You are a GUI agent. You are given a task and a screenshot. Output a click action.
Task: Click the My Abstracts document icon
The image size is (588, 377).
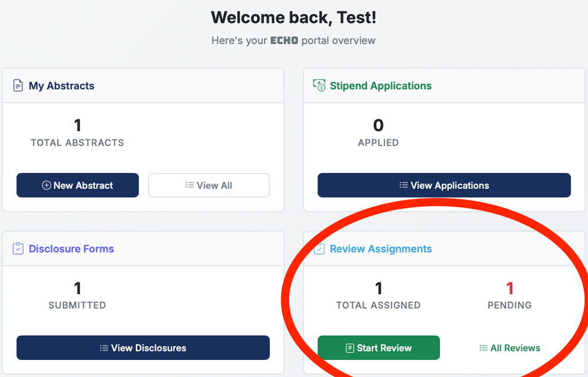click(x=18, y=86)
